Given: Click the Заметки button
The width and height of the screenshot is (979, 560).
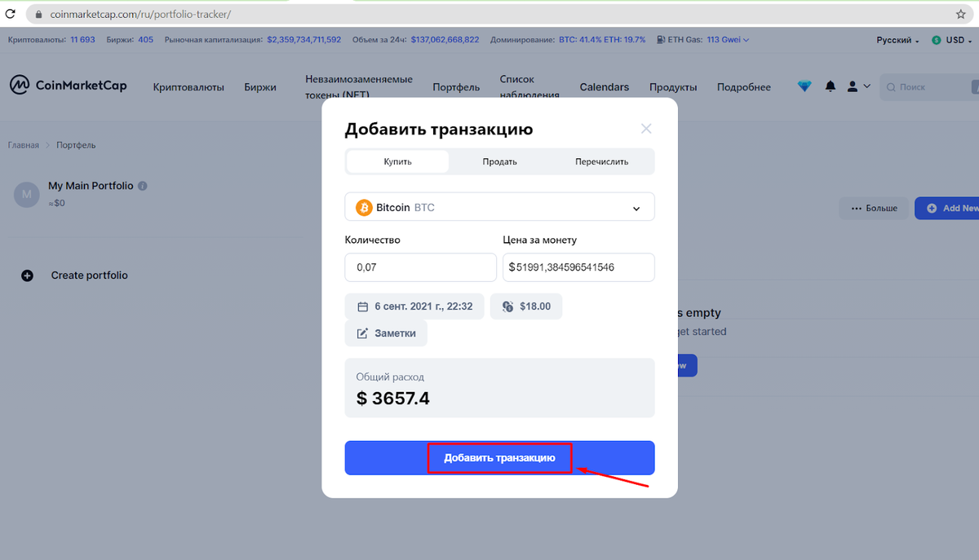Looking at the screenshot, I should (386, 333).
